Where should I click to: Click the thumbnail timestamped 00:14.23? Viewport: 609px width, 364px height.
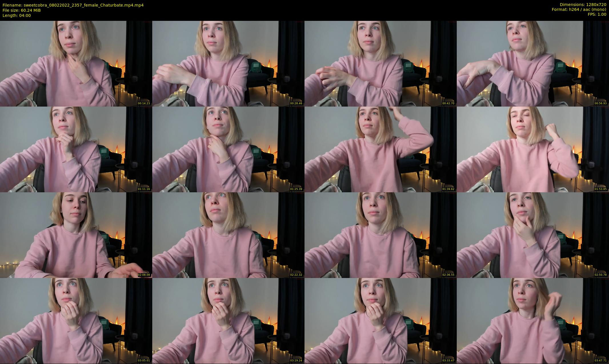point(76,63)
